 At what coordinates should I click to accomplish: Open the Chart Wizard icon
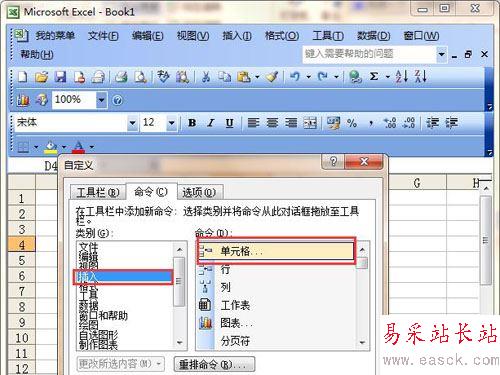coord(23,100)
